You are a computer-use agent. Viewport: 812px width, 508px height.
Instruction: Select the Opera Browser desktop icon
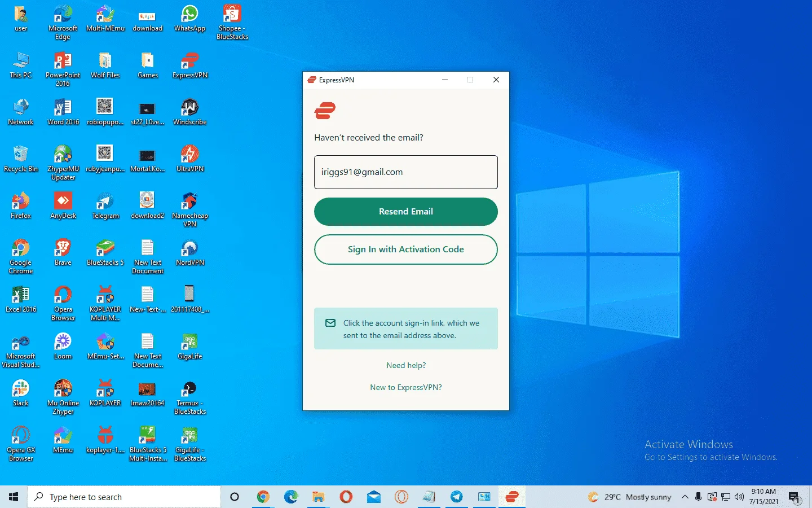pyautogui.click(x=63, y=304)
